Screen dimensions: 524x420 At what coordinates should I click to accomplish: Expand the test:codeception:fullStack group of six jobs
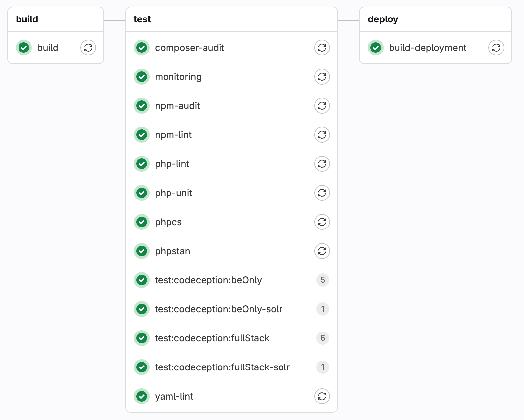323,338
